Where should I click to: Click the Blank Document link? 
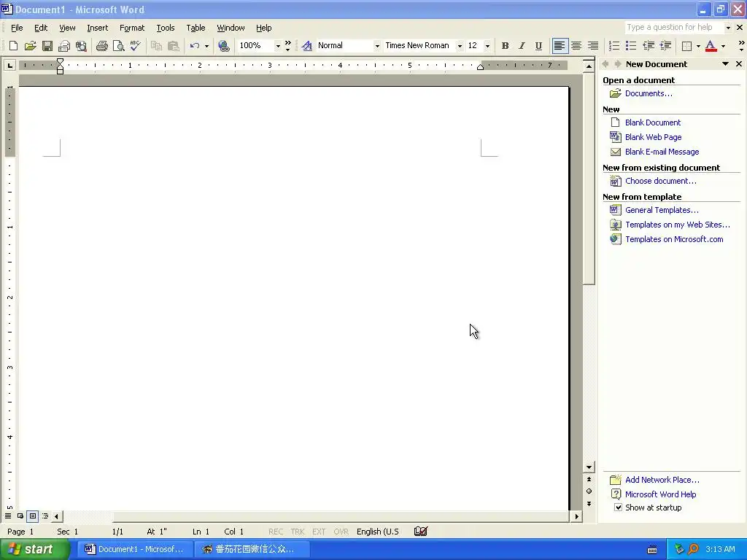653,122
